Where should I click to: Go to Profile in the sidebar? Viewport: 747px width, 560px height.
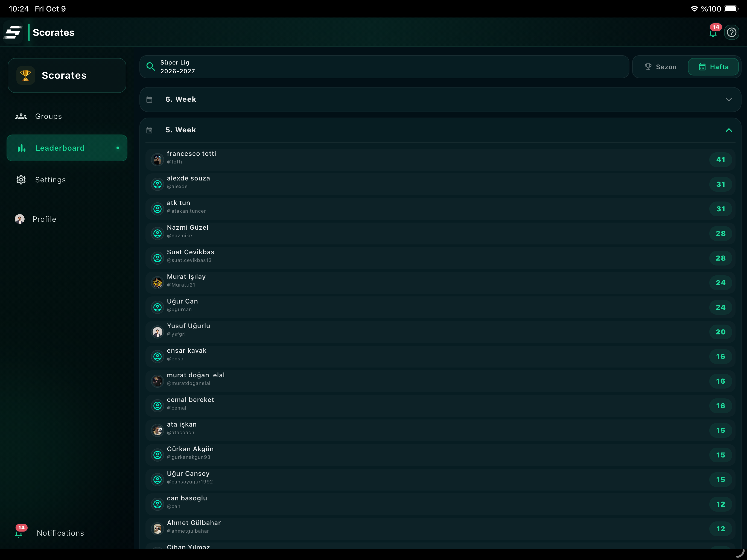coord(67,219)
